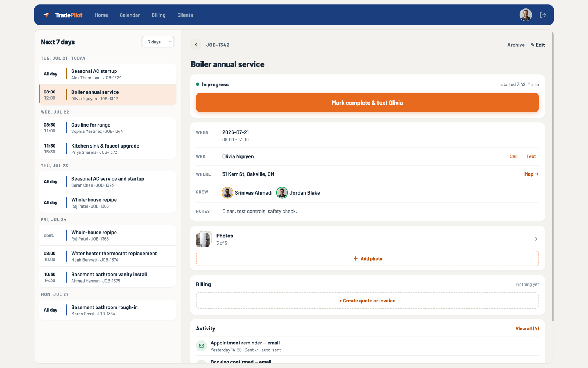Screen dimensions: 588x368
Task: Click Jordan Blake's crew avatar
Action: pyautogui.click(x=282, y=193)
